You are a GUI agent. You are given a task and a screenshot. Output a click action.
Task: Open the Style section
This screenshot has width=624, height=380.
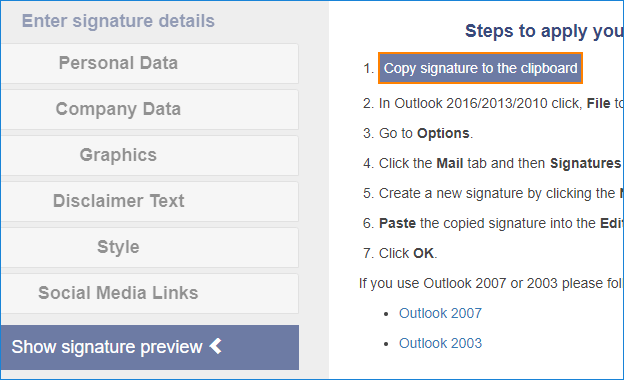pyautogui.click(x=150, y=247)
